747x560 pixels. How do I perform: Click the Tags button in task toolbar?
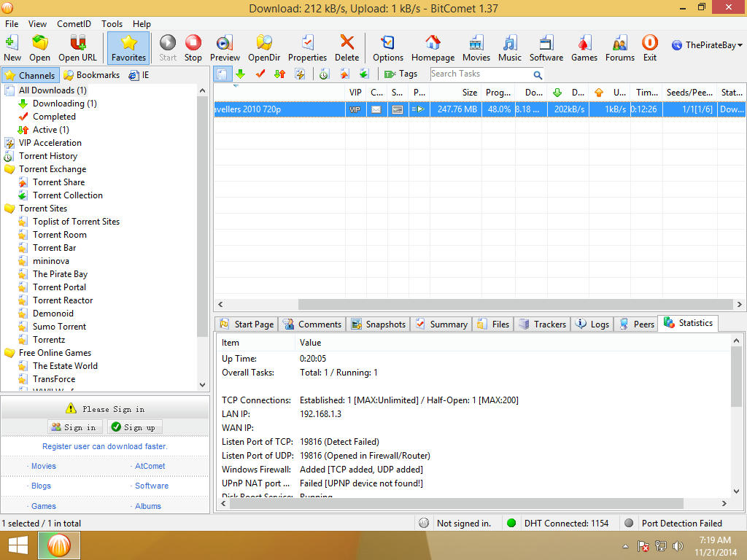click(400, 74)
